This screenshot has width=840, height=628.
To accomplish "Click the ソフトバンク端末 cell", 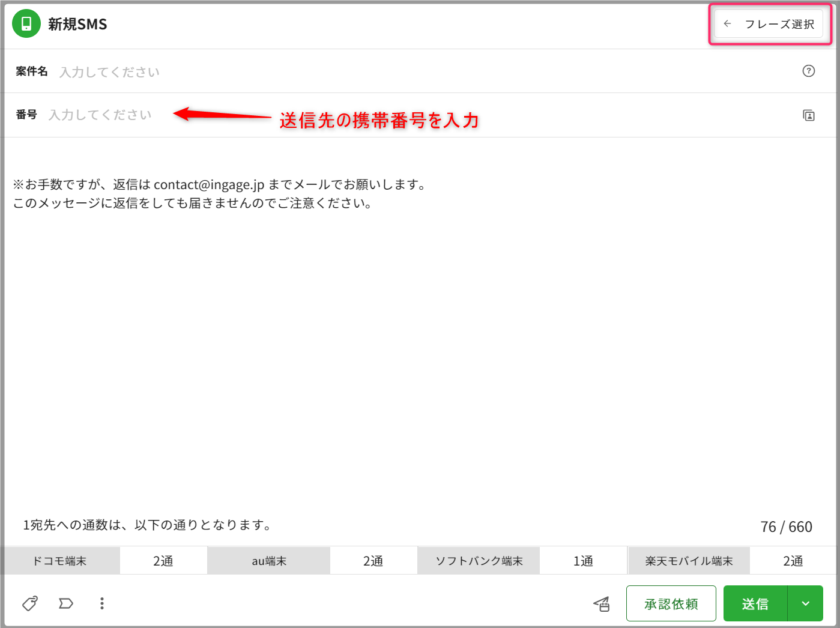I will click(x=479, y=561).
